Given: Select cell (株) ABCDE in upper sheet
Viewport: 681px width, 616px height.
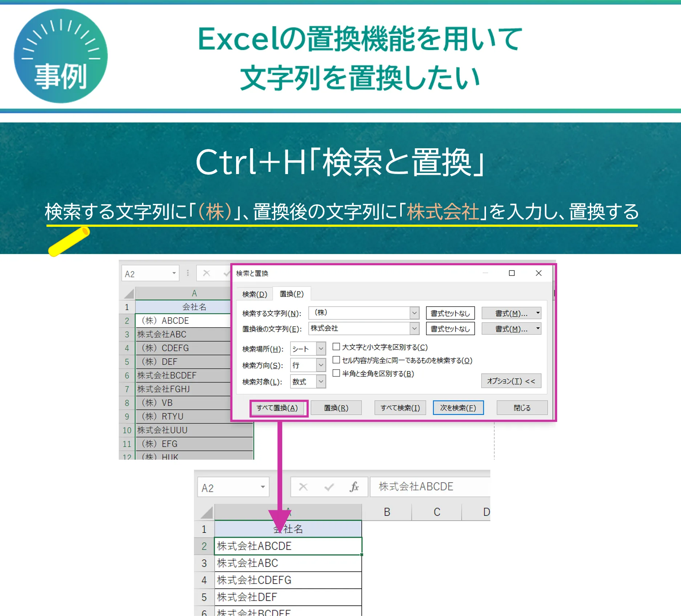Looking at the screenshot, I should (x=183, y=321).
